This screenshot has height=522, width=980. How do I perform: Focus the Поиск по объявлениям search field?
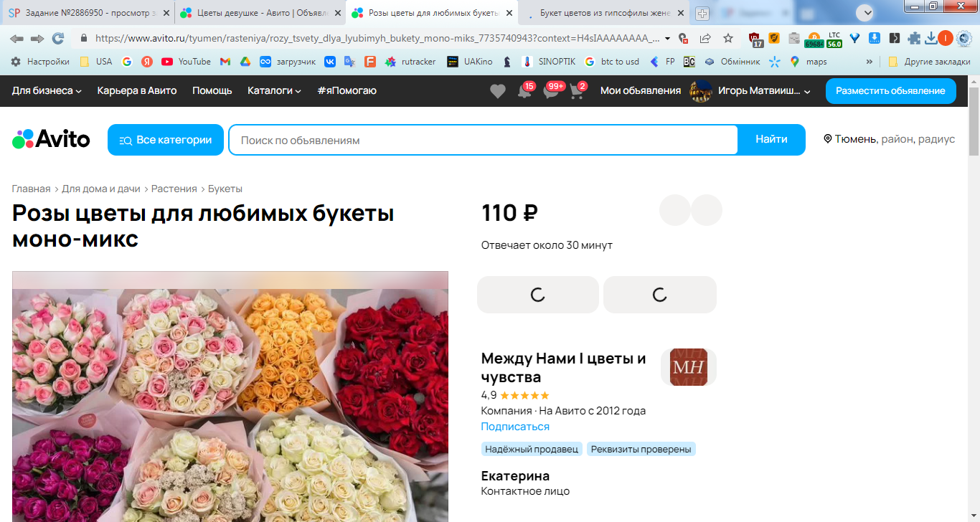point(483,140)
